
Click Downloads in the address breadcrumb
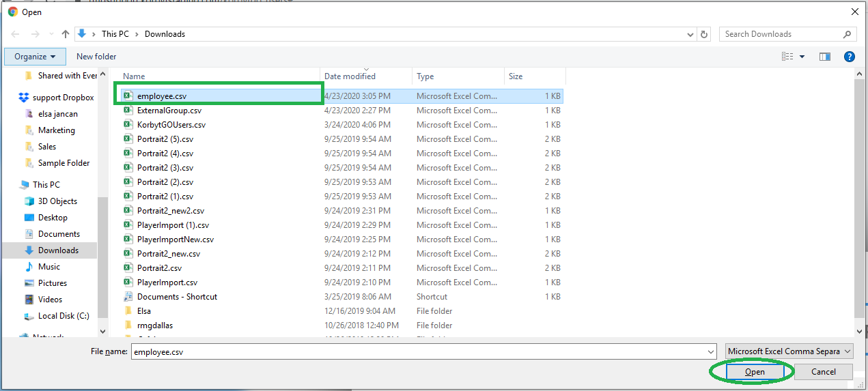(165, 34)
